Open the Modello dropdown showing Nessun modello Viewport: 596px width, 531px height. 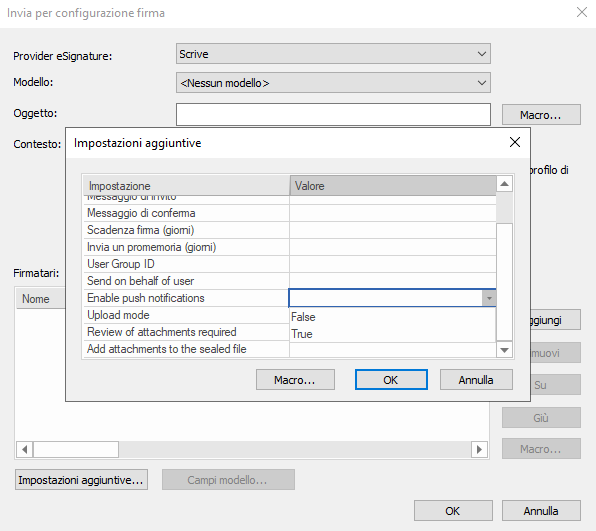[333, 83]
